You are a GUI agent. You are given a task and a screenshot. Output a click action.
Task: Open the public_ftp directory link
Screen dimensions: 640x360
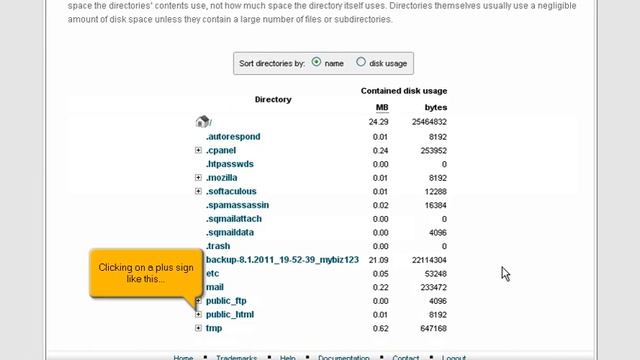tap(226, 301)
